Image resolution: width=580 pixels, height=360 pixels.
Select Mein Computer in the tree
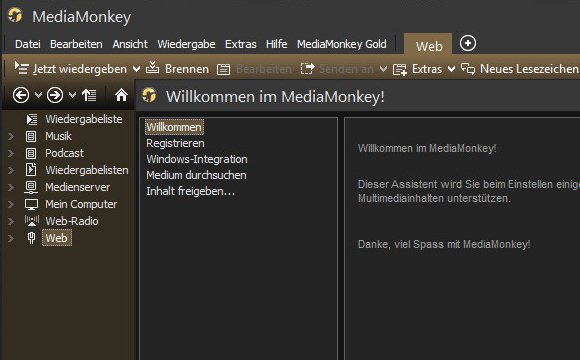[x=81, y=204]
